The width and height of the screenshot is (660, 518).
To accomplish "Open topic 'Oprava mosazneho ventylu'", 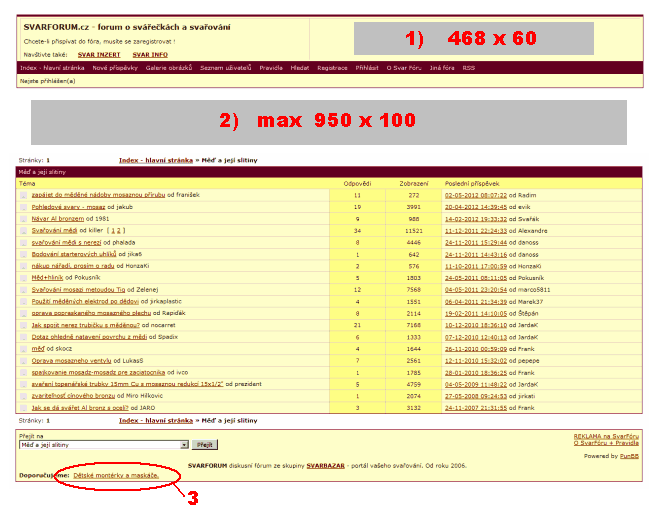I will [72, 361].
